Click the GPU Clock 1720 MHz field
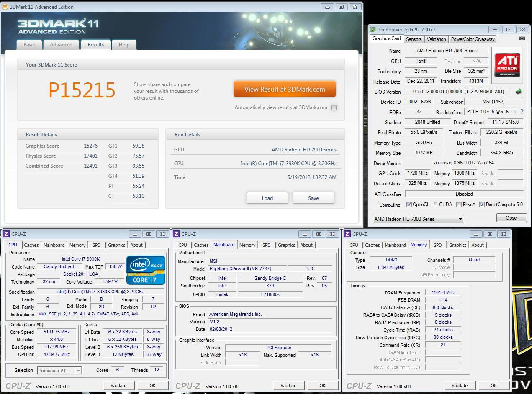The image size is (532, 394). 417,173
